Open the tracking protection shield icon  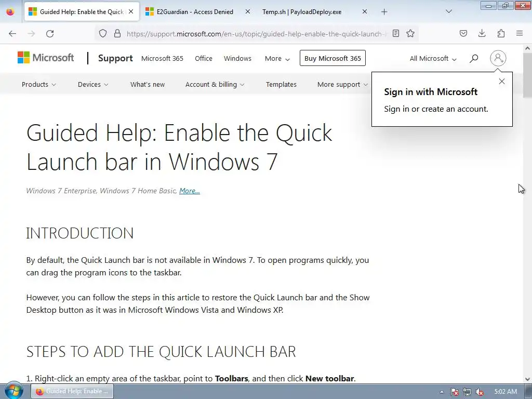(103, 33)
